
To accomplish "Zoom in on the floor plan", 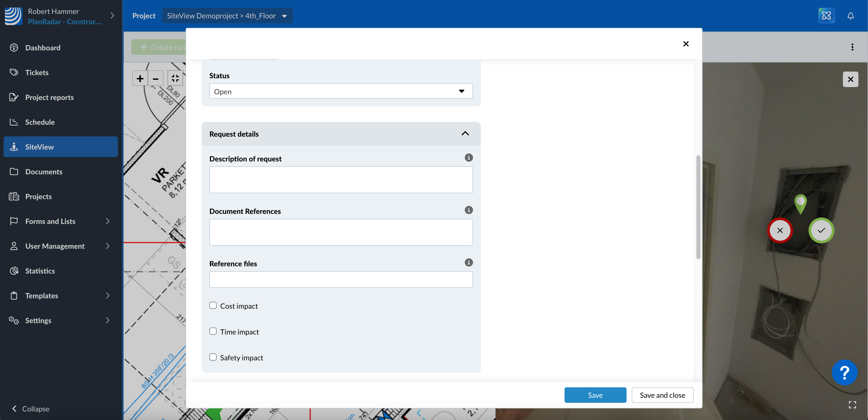I will (140, 79).
